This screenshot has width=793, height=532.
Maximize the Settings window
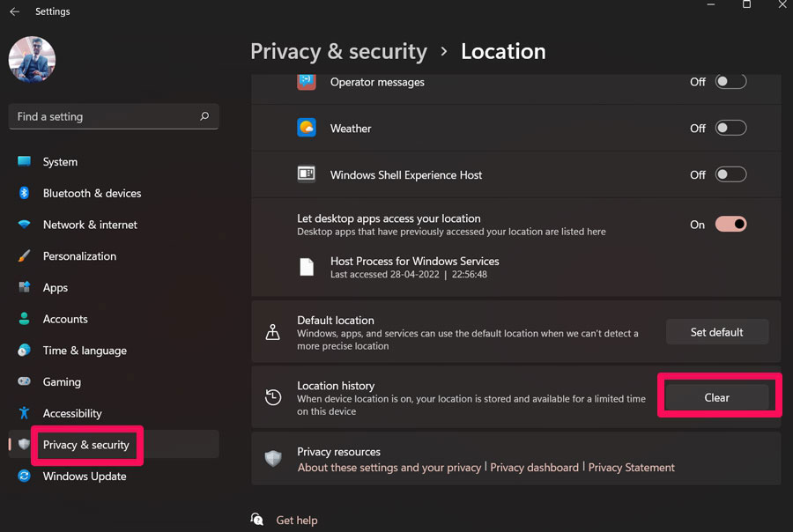[x=746, y=4]
